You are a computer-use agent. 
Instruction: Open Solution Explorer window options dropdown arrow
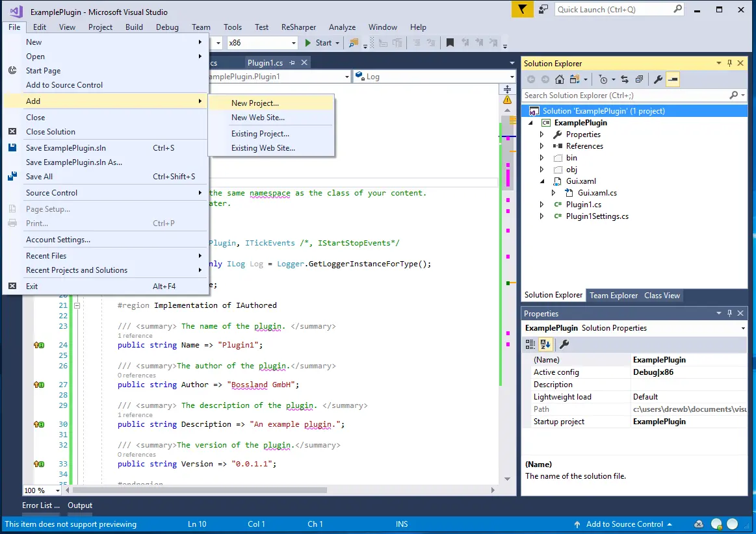click(x=718, y=63)
